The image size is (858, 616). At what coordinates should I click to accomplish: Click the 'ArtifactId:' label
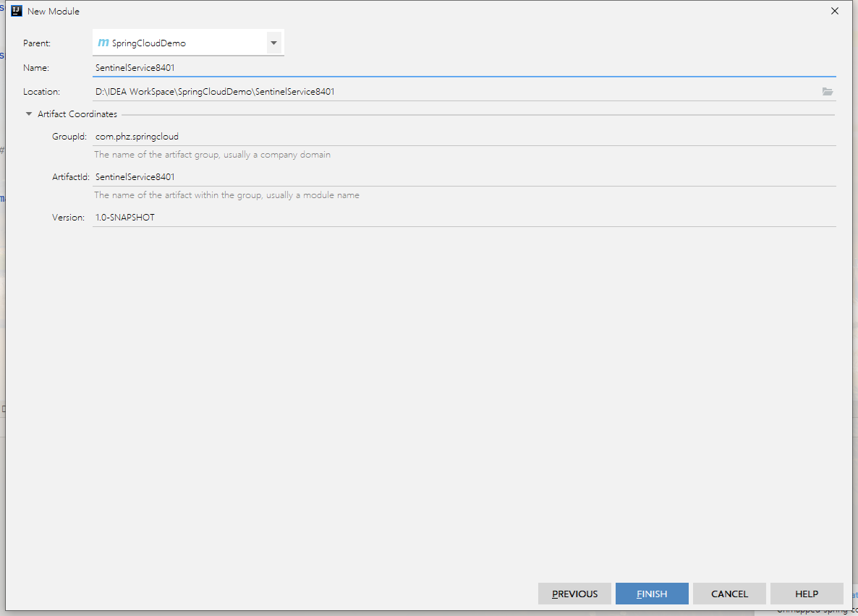[x=71, y=176]
